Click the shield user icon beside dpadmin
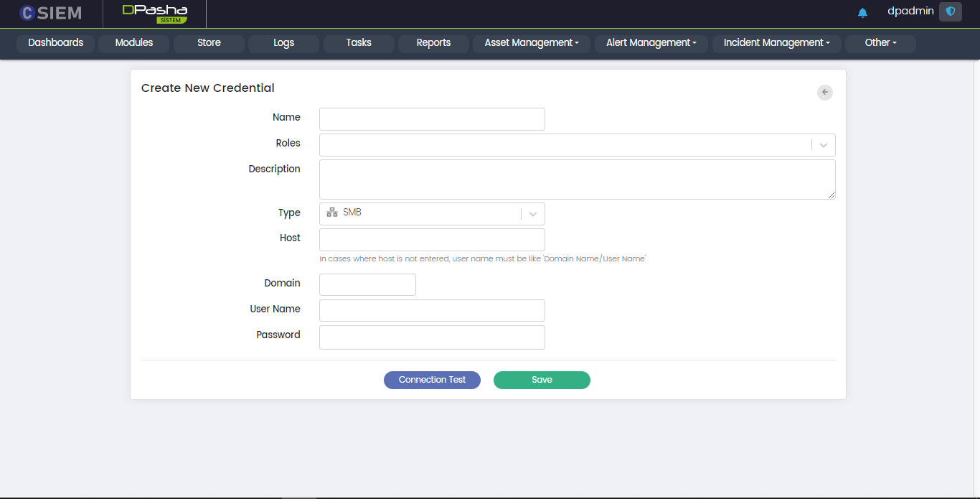This screenshot has width=980, height=499. (x=950, y=11)
